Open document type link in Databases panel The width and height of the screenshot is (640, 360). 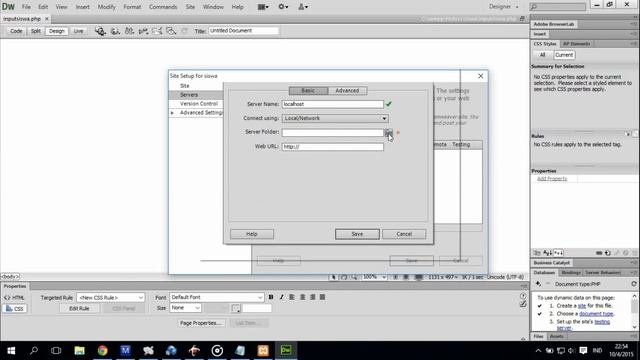point(596,313)
